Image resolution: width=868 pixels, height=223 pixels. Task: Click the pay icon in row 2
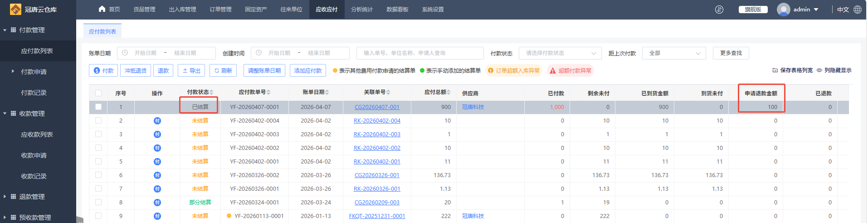157,121
